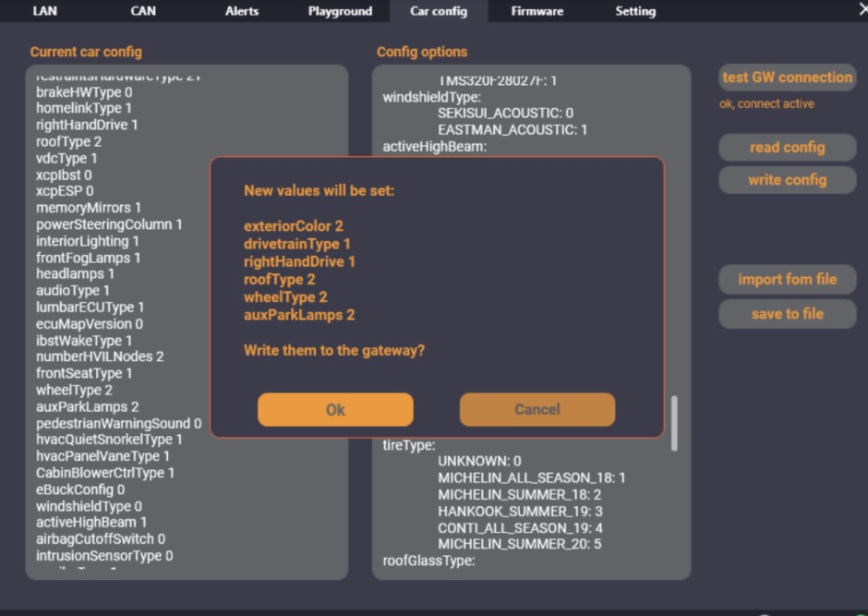Open the Setting tab
The height and width of the screenshot is (616, 868).
click(x=635, y=11)
